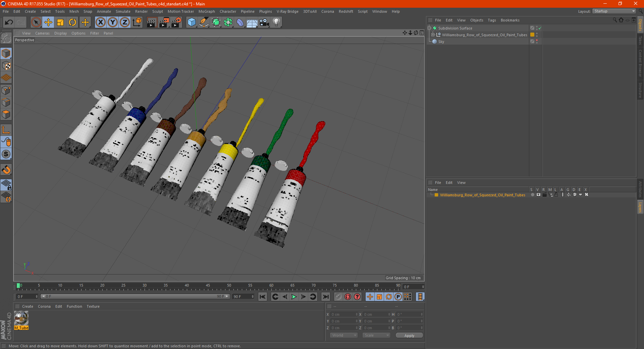This screenshot has height=349, width=644.
Task: Expand the Williamsburg paint tubes object
Action: coord(433,35)
